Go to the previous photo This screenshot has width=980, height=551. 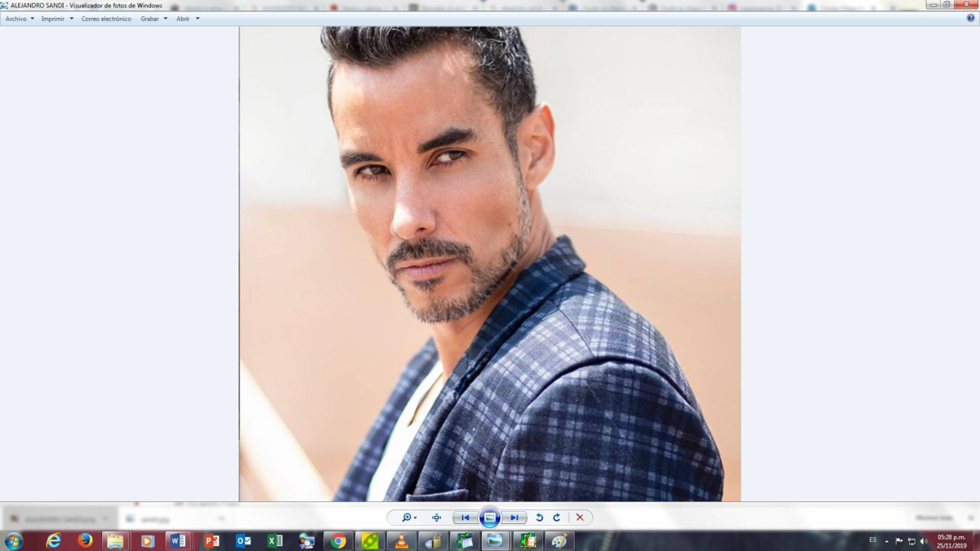tap(465, 518)
